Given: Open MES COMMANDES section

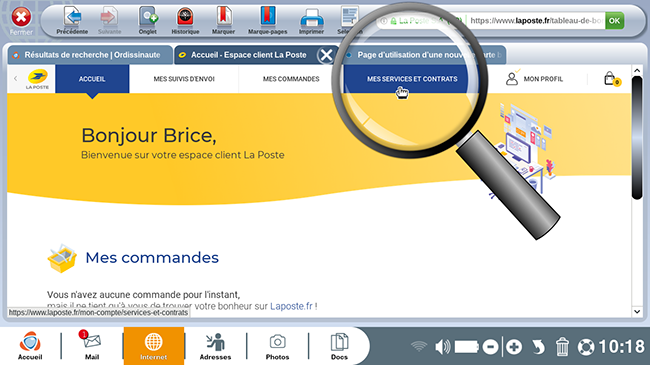Looking at the screenshot, I should coord(291,79).
